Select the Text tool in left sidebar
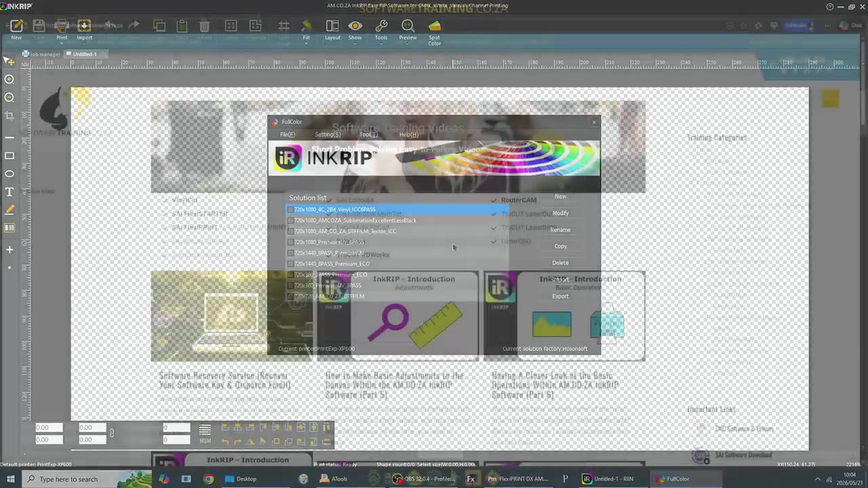The height and width of the screenshot is (488, 868). pos(9,192)
